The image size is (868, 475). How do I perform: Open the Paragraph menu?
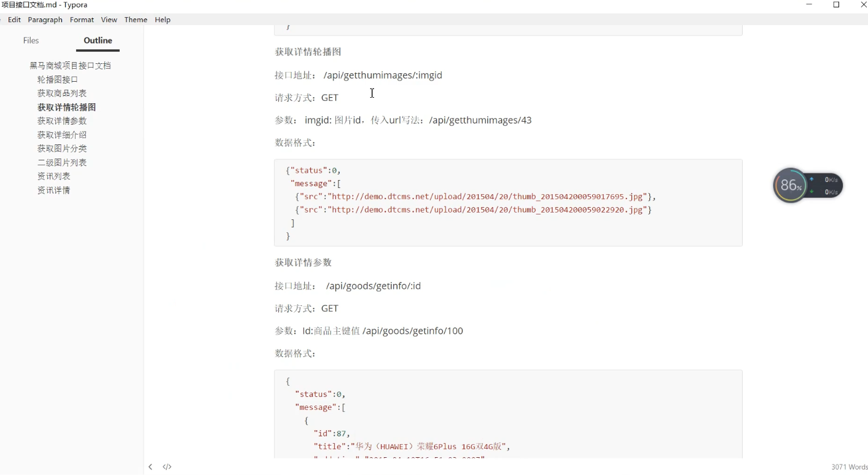tap(45, 20)
